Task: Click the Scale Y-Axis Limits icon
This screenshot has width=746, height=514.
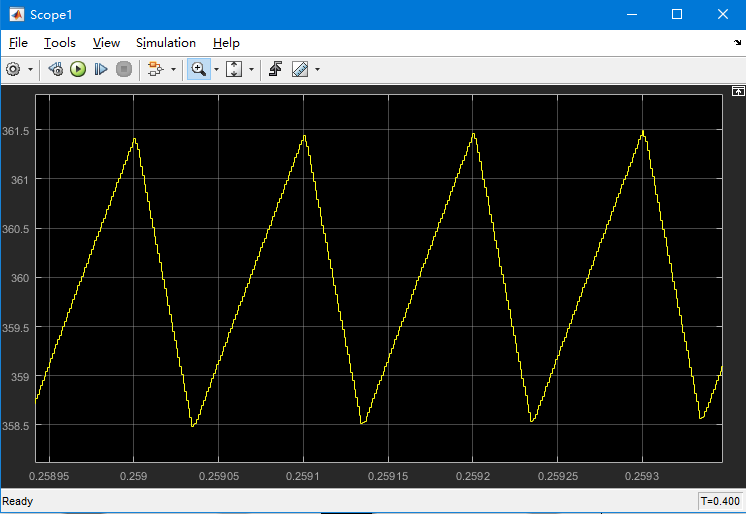Action: (x=234, y=69)
